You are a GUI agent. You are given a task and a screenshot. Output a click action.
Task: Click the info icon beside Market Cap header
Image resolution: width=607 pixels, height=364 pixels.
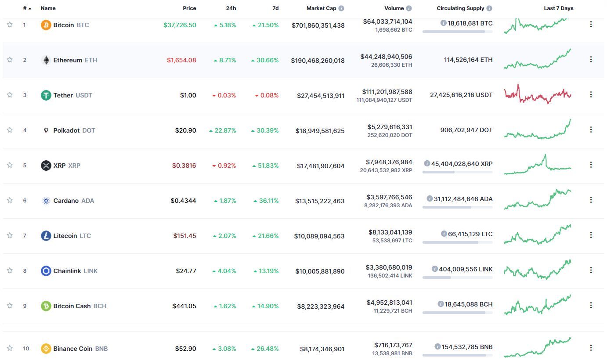[x=341, y=8]
